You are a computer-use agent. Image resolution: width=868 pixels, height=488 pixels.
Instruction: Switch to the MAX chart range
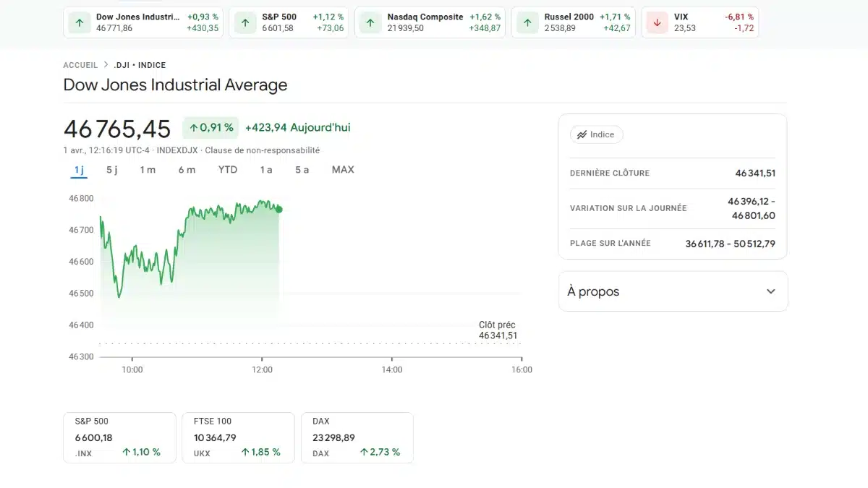(x=342, y=169)
